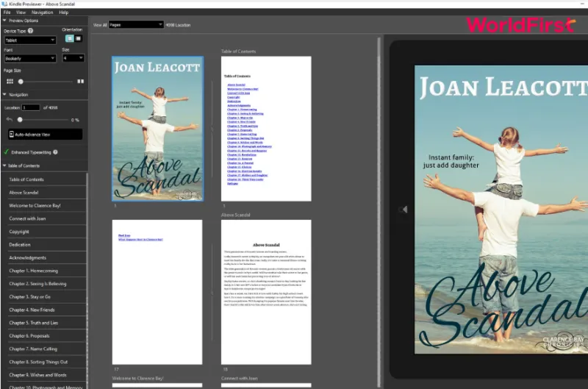Open the Device Type Tablet dropdown

click(x=30, y=40)
